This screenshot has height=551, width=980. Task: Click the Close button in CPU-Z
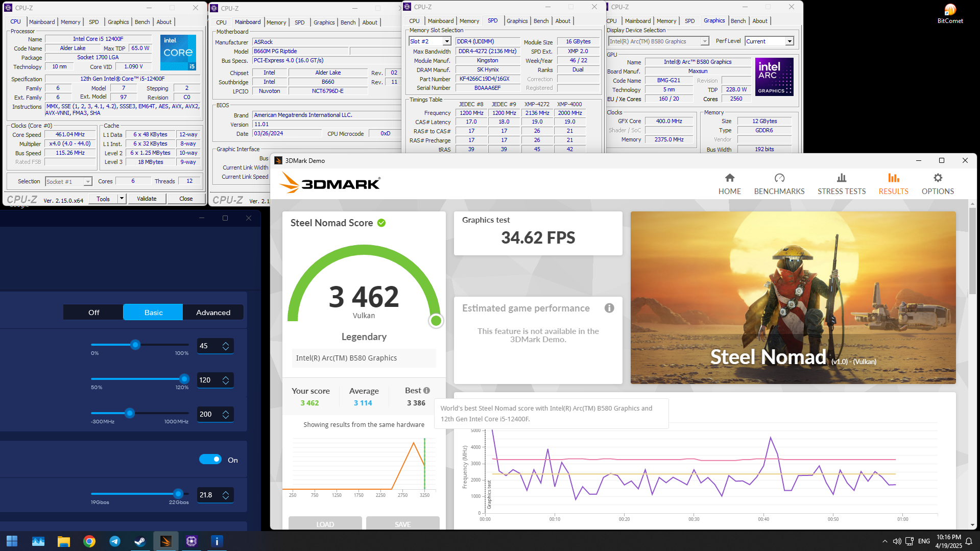[x=186, y=199]
